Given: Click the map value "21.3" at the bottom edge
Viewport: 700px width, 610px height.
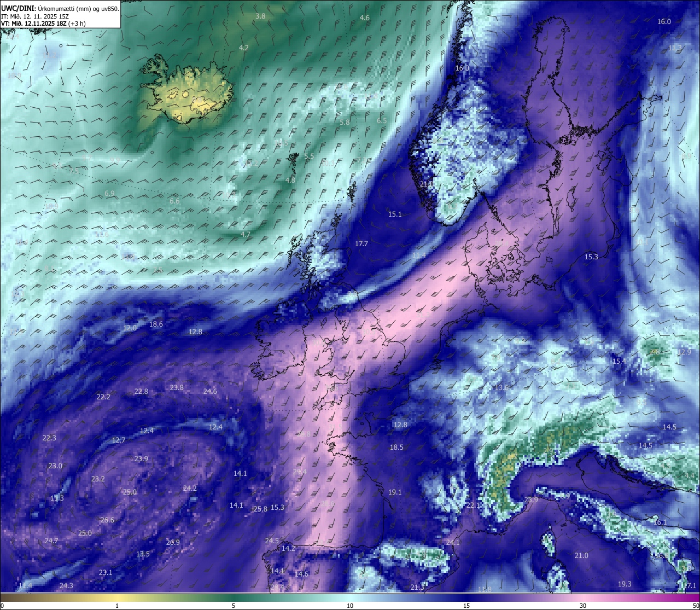Looking at the screenshot, I should (417, 588).
